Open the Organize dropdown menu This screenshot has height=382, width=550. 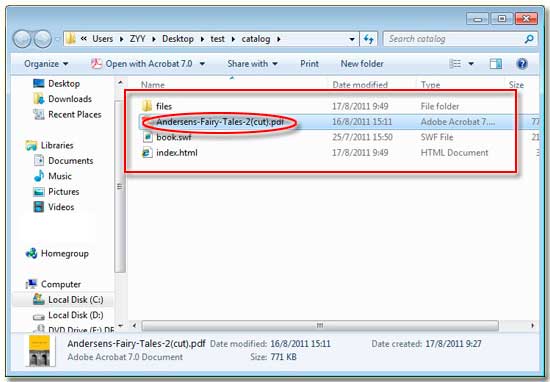[46, 64]
